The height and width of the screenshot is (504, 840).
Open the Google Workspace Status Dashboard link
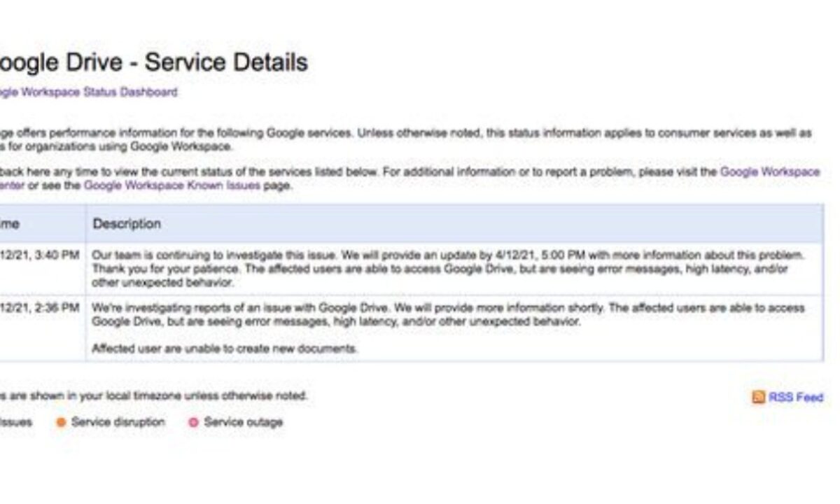(87, 92)
